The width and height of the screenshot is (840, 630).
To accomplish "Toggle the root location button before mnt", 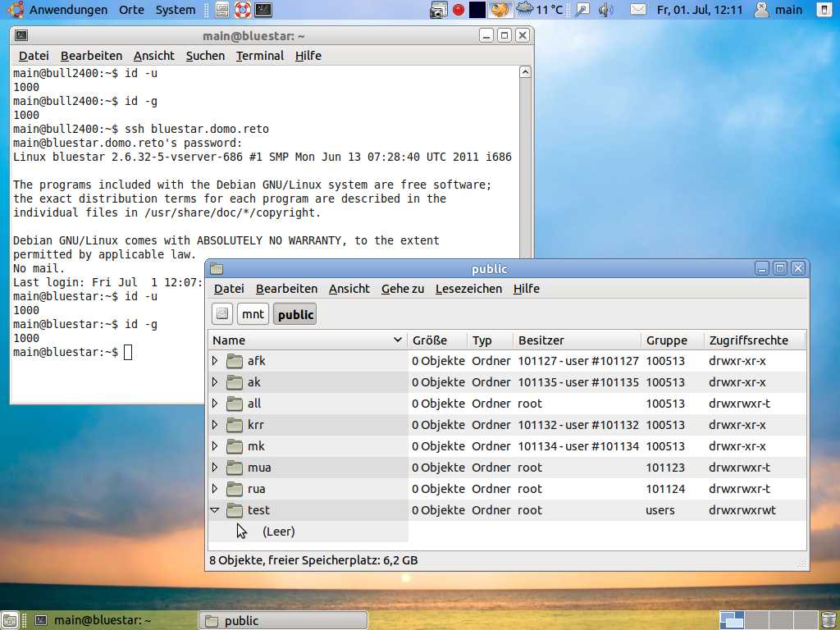I will pos(222,314).
